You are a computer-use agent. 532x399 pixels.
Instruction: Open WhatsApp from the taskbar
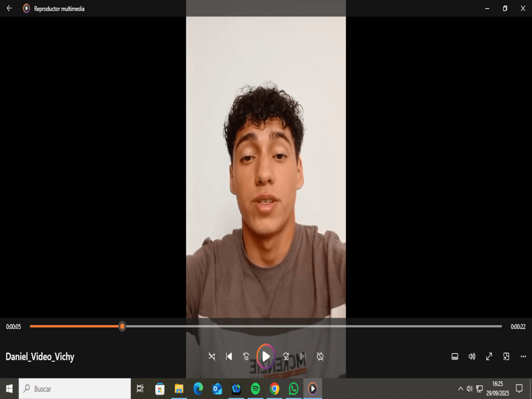click(x=294, y=389)
